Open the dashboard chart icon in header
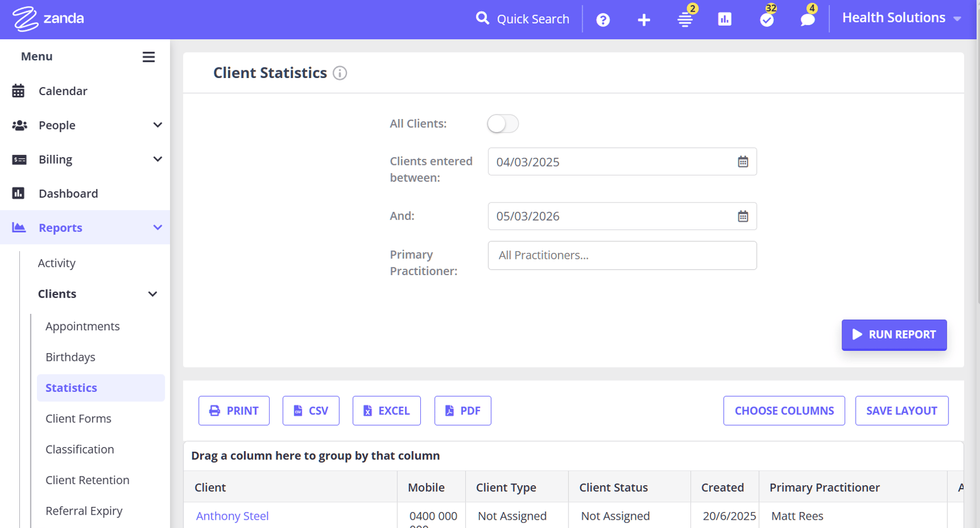Viewport: 980px width, 528px height. click(725, 19)
